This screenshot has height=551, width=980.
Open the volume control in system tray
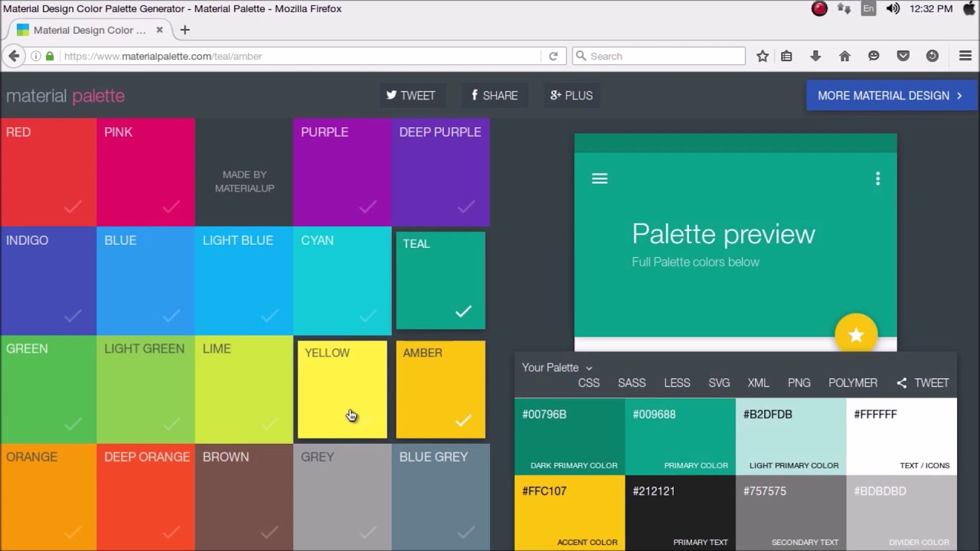(x=893, y=9)
